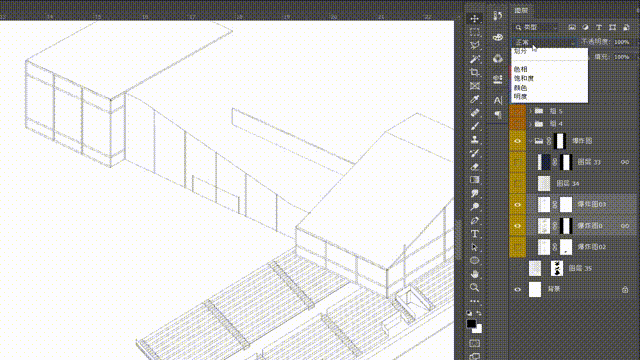The width and height of the screenshot is (640, 360).
Task: Choose 饱和度 blend mode
Action: 524,78
